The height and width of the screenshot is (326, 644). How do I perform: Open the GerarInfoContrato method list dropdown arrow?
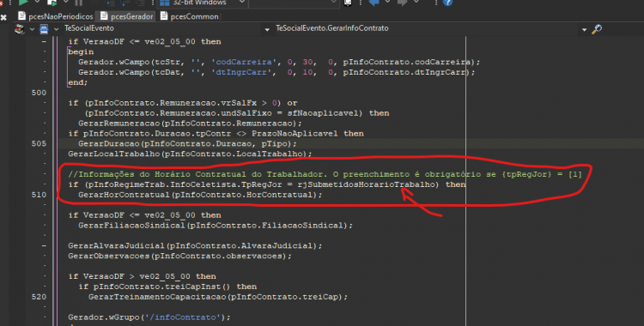pos(584,29)
